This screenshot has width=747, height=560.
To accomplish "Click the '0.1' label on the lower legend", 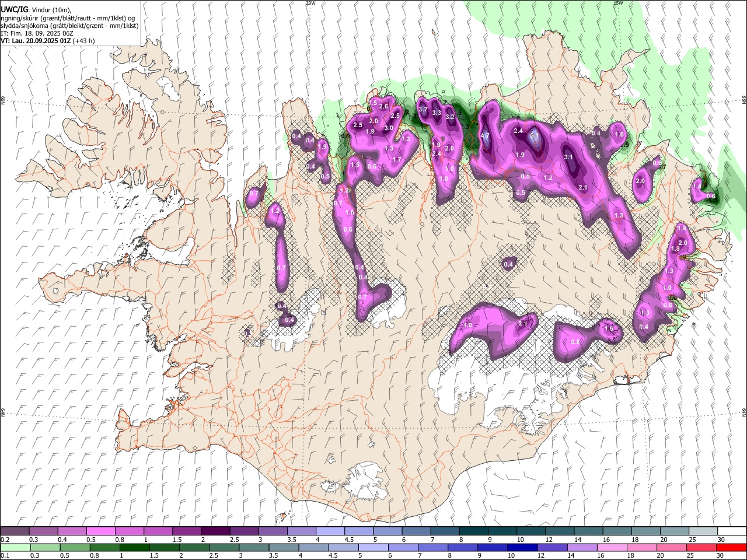I will pyautogui.click(x=5, y=556).
